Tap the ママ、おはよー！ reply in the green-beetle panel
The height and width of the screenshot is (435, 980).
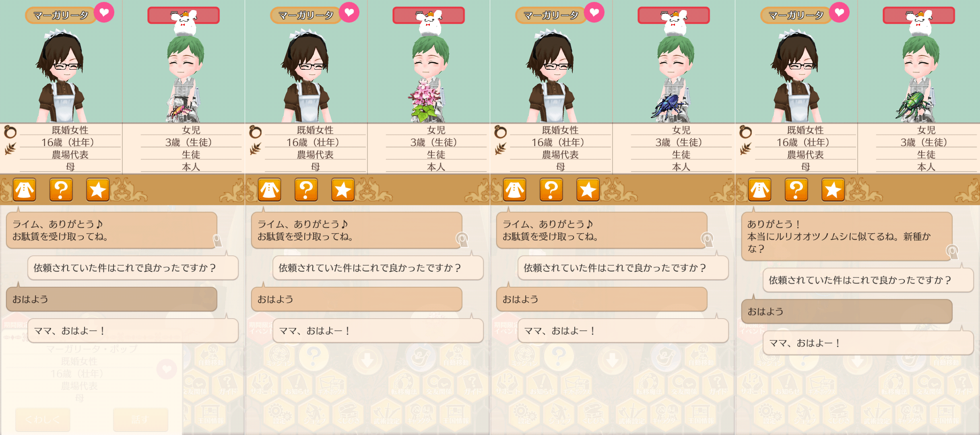coord(868,343)
